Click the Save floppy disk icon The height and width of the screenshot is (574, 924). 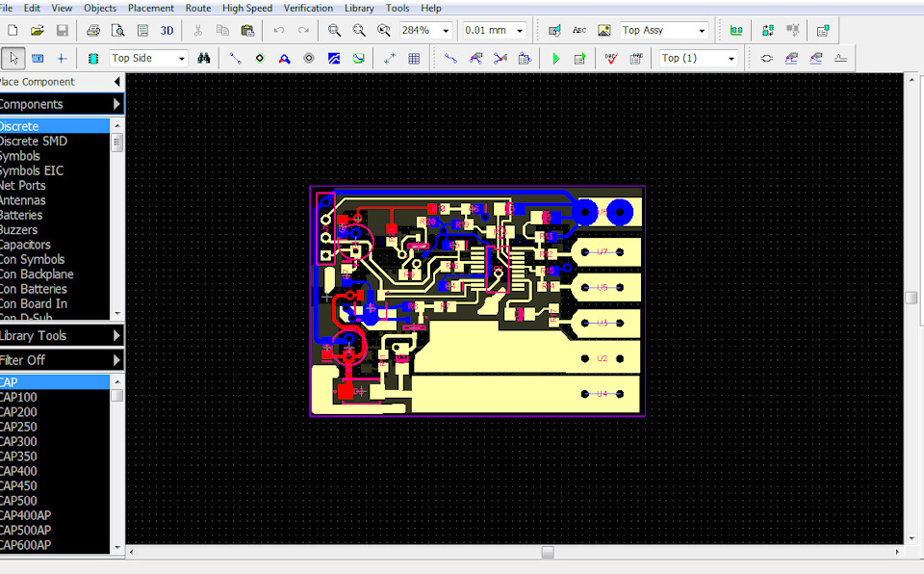coord(62,30)
